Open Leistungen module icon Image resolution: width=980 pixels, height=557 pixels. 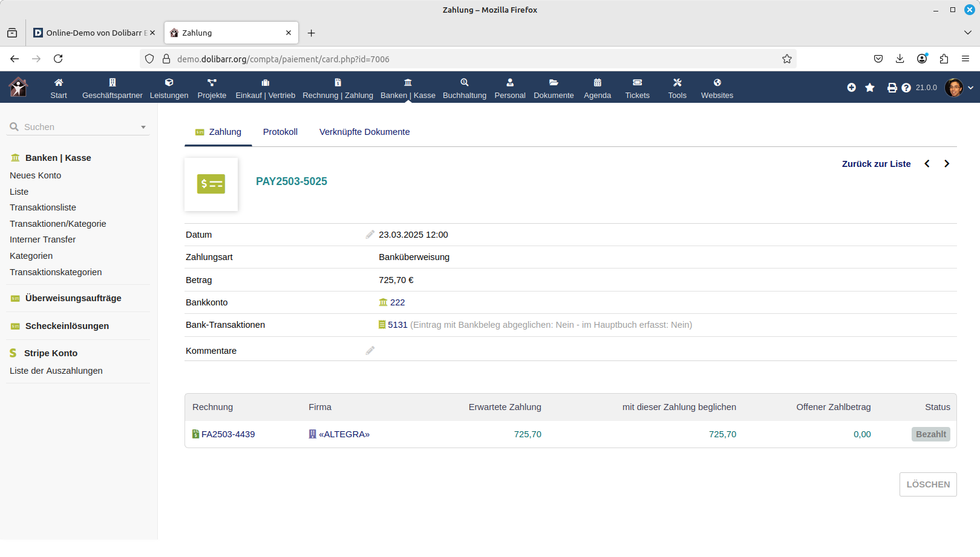coord(169,82)
